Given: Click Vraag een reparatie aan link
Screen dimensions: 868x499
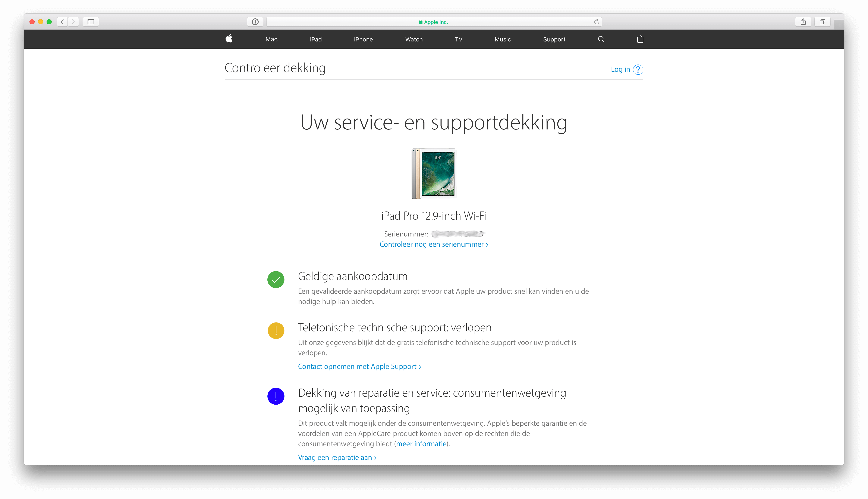Looking at the screenshot, I should (x=337, y=458).
